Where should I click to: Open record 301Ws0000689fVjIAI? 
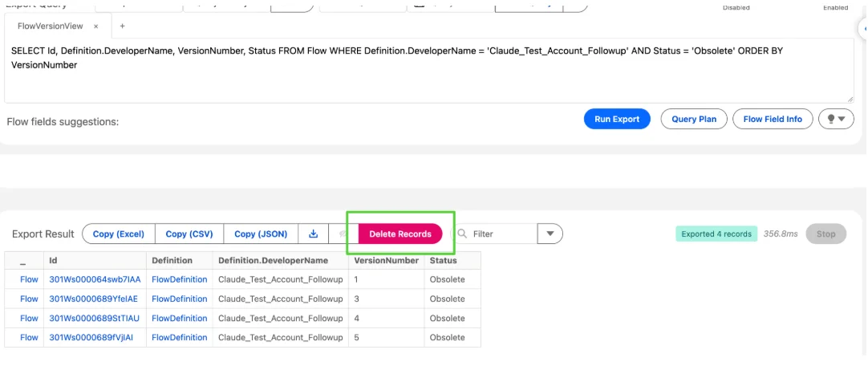[91, 337]
